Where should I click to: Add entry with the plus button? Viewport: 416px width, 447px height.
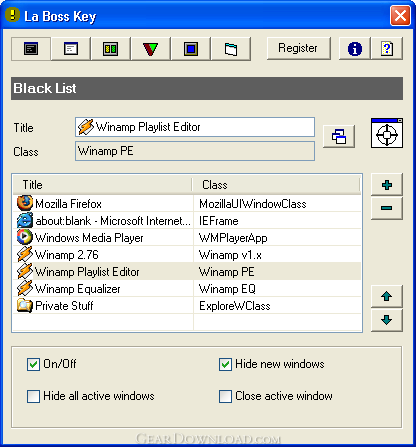tap(387, 185)
